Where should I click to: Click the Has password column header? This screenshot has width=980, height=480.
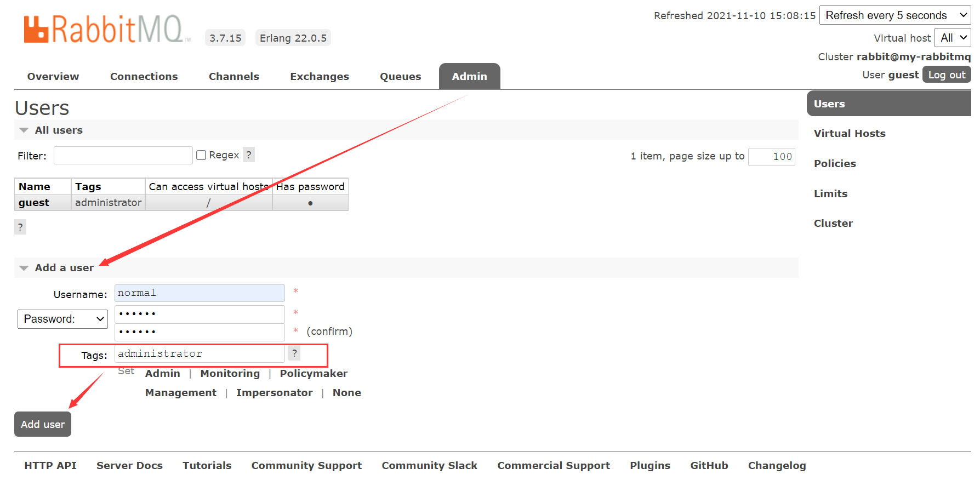click(x=310, y=186)
